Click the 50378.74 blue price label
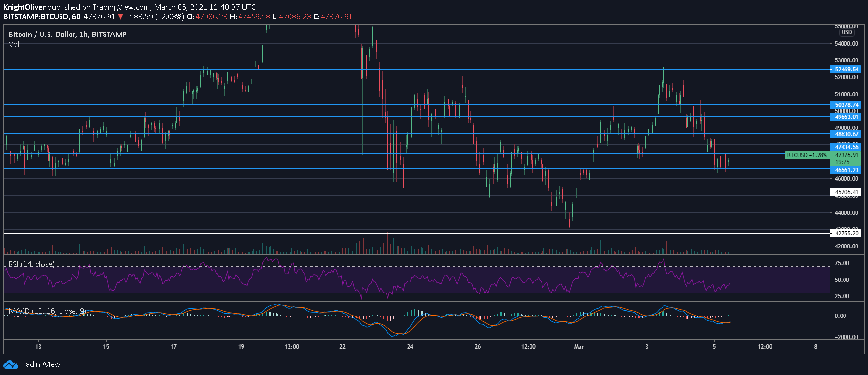868x375 pixels. tap(845, 105)
